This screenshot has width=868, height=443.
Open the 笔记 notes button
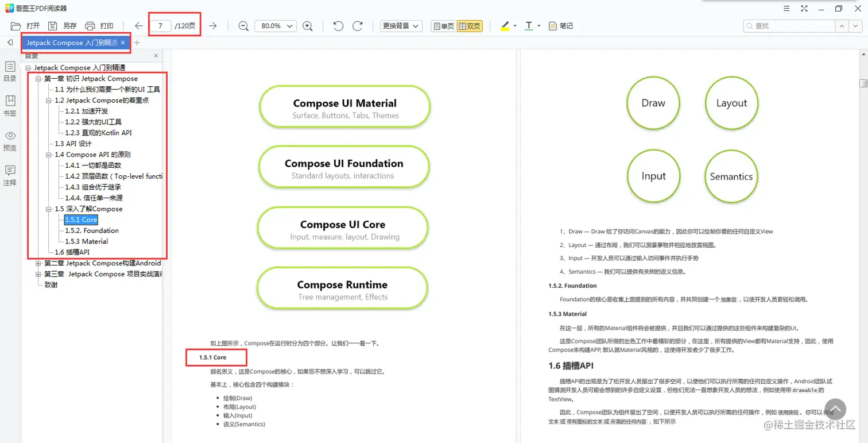(561, 26)
